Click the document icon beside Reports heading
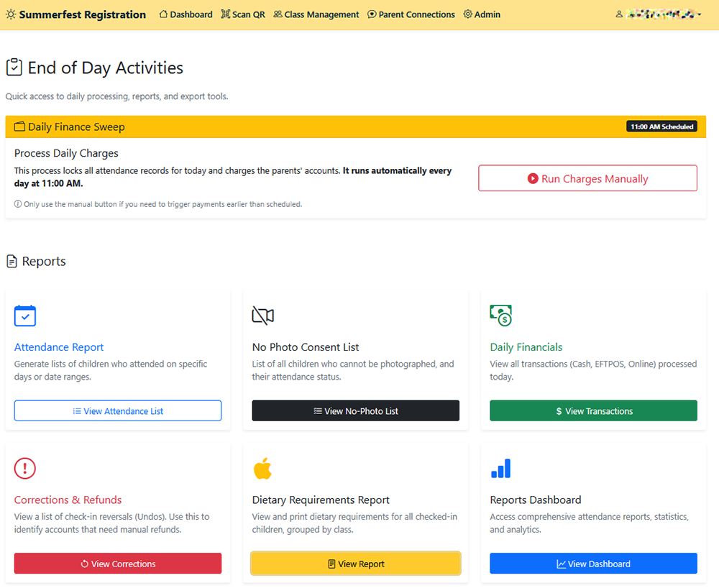The width and height of the screenshot is (719, 588). (12, 261)
